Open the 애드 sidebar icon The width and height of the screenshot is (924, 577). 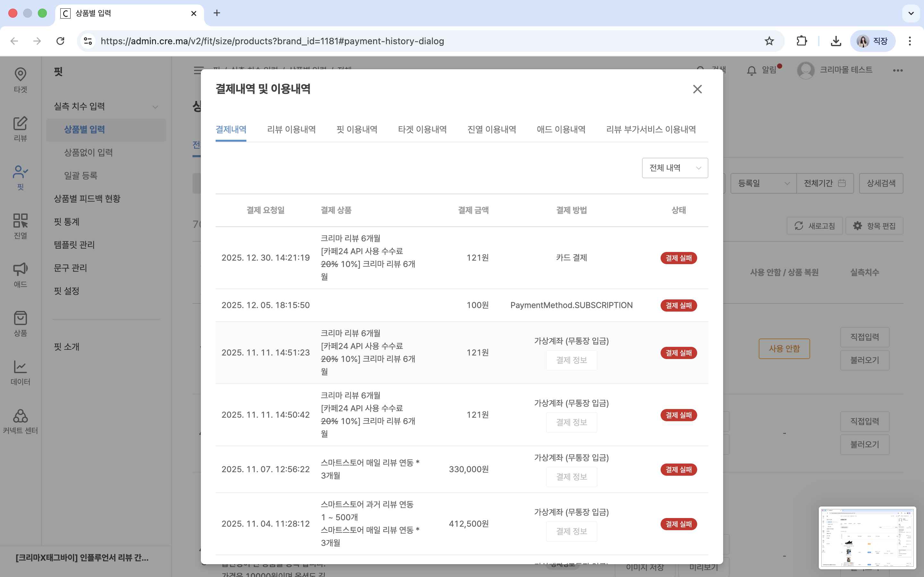[x=20, y=274]
